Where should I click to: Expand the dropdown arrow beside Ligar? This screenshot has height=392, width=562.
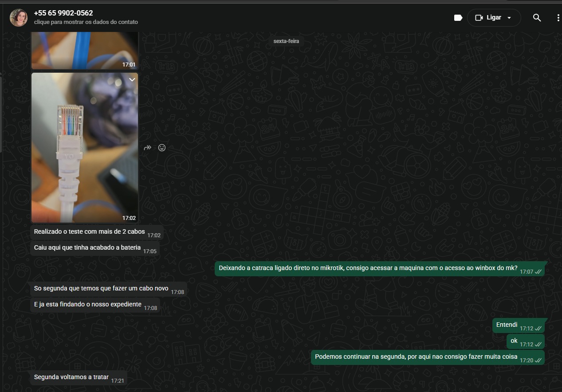[x=509, y=18]
